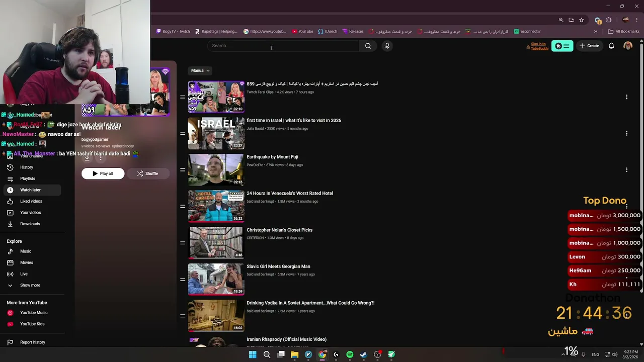Open options for the Israel video
This screenshot has width=644, height=362.
tap(626, 133)
